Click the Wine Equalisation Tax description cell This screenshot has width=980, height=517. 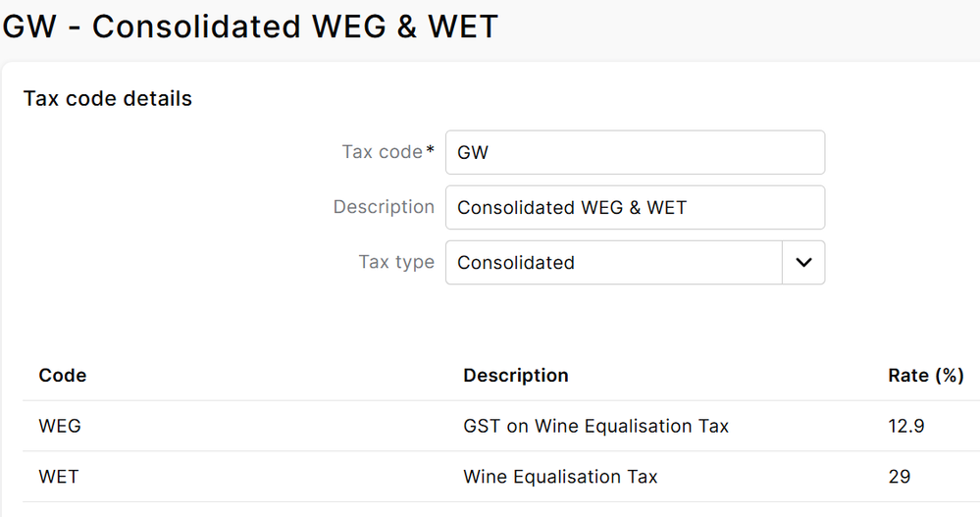[560, 478]
